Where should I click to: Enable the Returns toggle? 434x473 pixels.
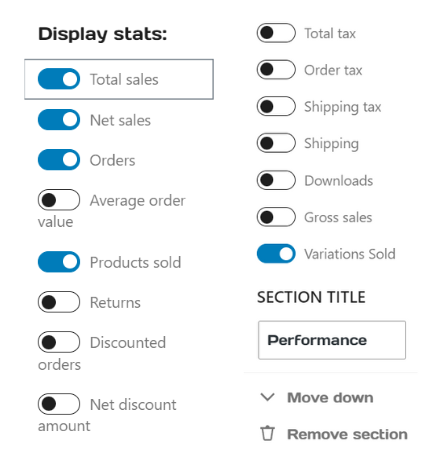click(59, 302)
